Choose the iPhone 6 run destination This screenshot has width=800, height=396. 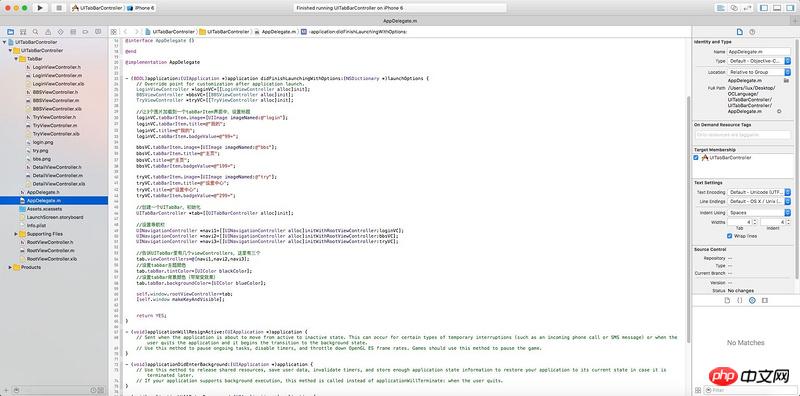(x=141, y=8)
